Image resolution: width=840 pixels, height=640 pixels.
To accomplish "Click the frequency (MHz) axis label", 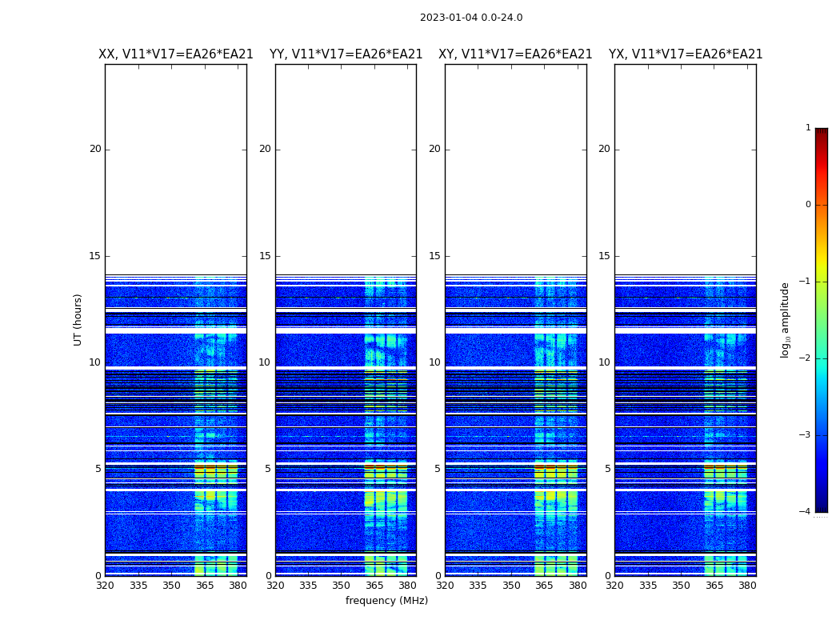I will pos(386,600).
